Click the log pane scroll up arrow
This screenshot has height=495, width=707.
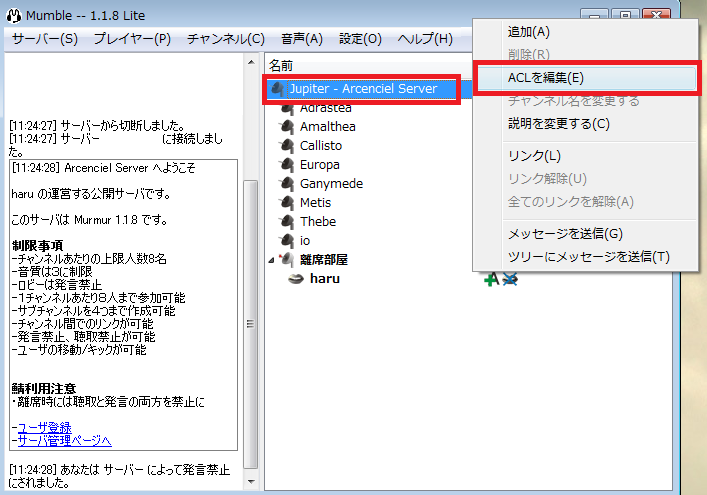click(252, 62)
